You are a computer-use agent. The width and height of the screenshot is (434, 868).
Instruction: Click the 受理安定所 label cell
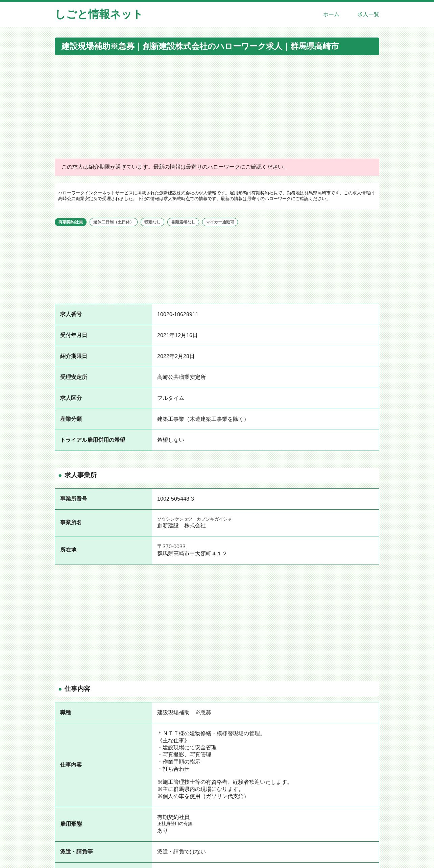[103, 378]
